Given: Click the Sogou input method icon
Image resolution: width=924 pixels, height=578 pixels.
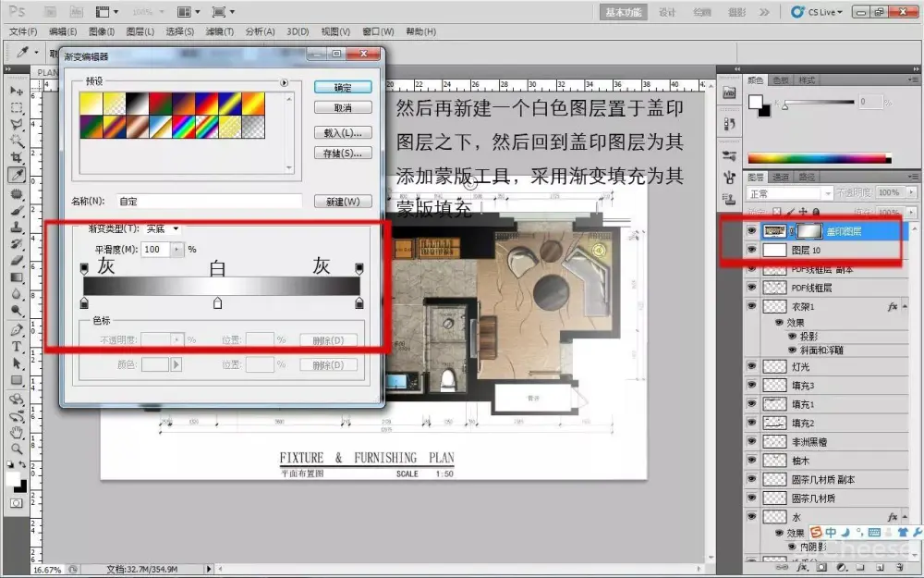Looking at the screenshot, I should (817, 533).
